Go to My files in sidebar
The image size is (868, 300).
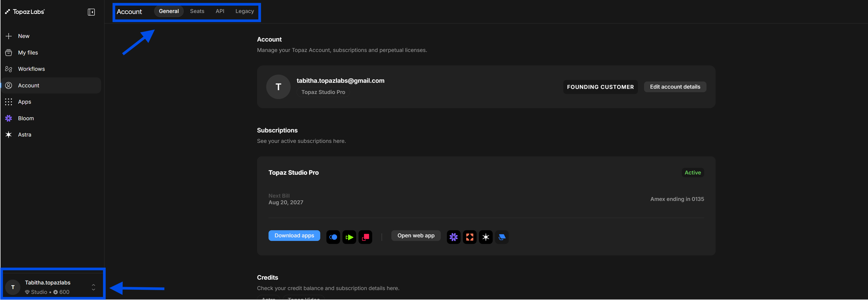(x=28, y=52)
